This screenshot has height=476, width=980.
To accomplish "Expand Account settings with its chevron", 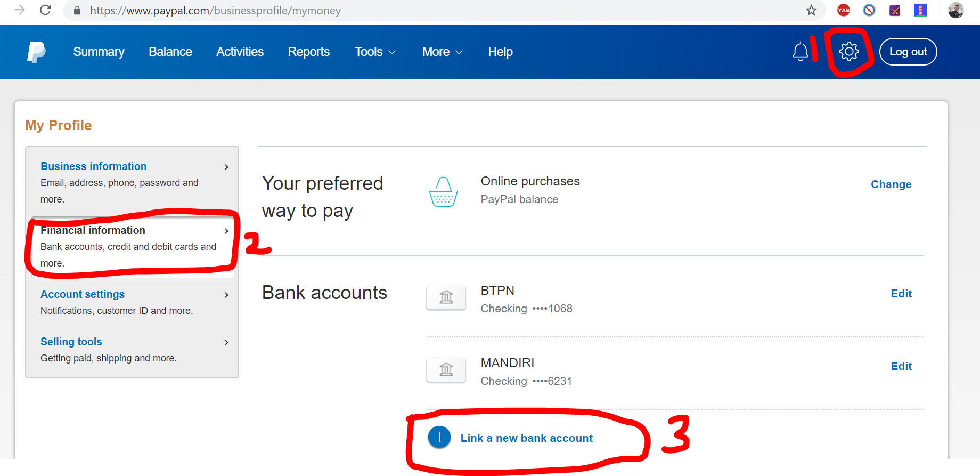I will 226,295.
